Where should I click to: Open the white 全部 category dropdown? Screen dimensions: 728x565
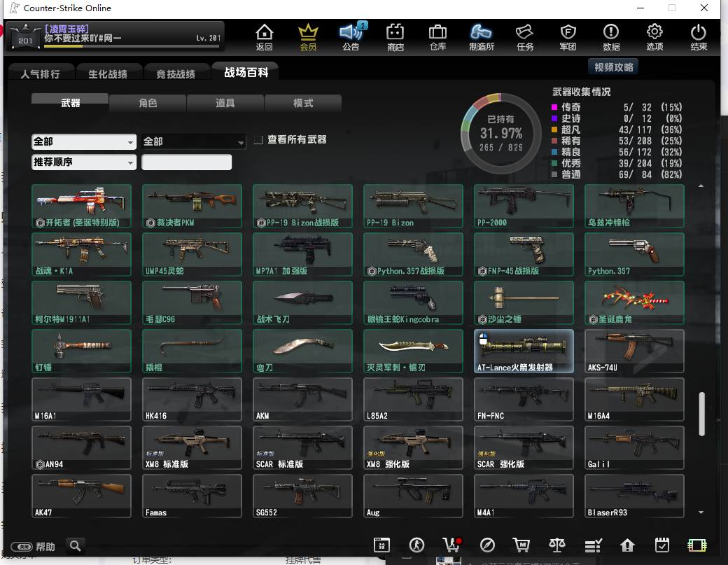[x=84, y=141]
